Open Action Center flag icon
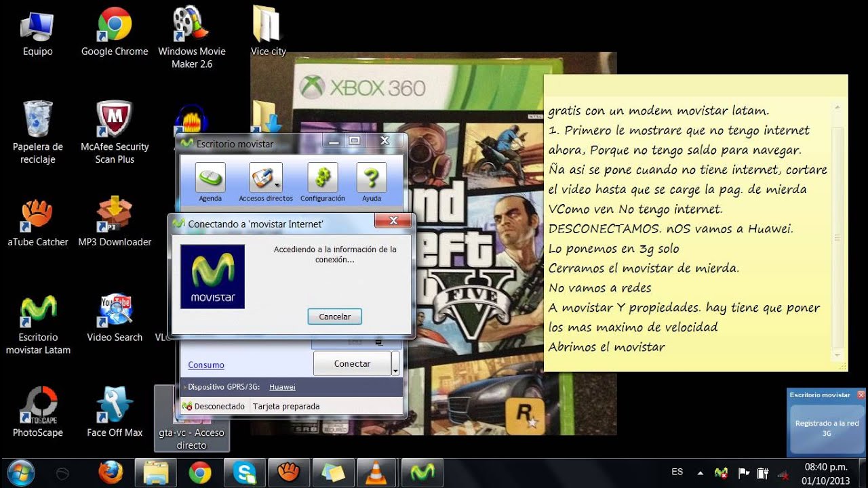This screenshot has width=868, height=488. point(743,473)
